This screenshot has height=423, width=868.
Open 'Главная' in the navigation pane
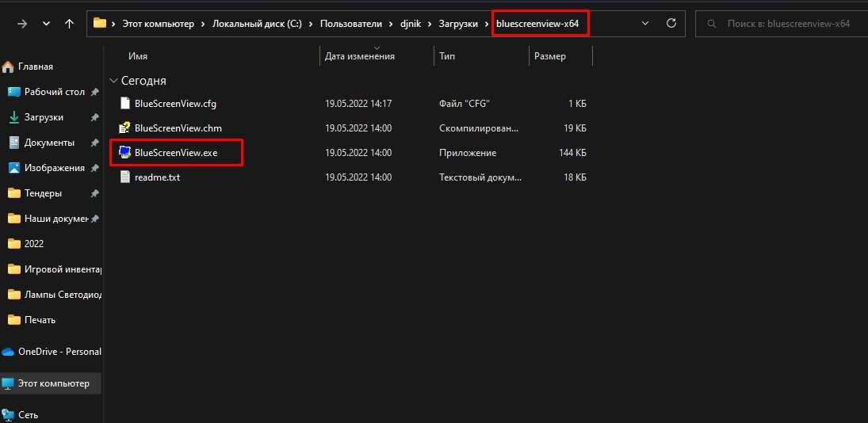(36, 67)
